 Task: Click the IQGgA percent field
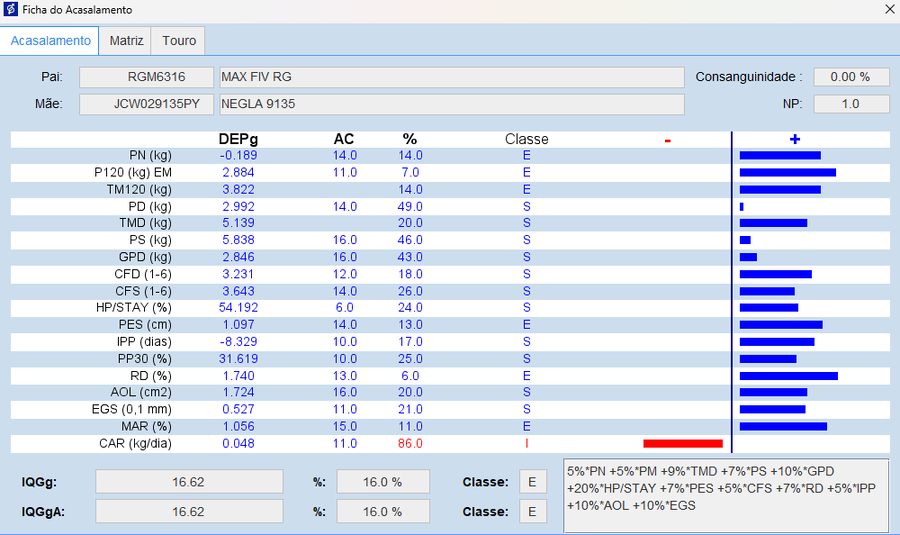[383, 511]
